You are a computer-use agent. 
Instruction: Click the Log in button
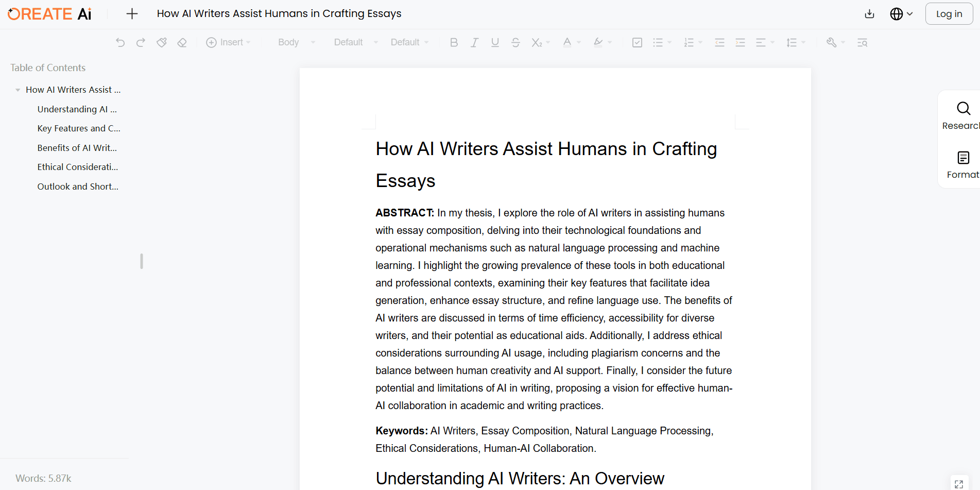949,13
